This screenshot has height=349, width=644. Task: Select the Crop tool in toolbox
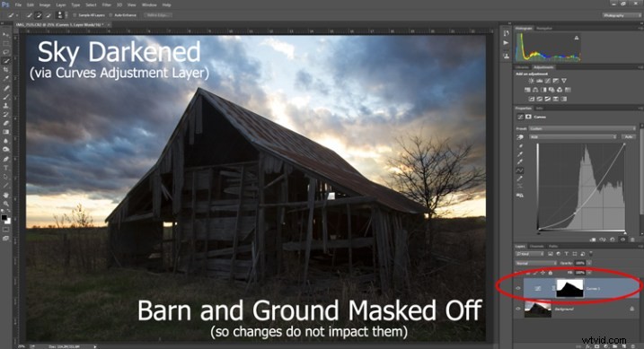pos(5,70)
